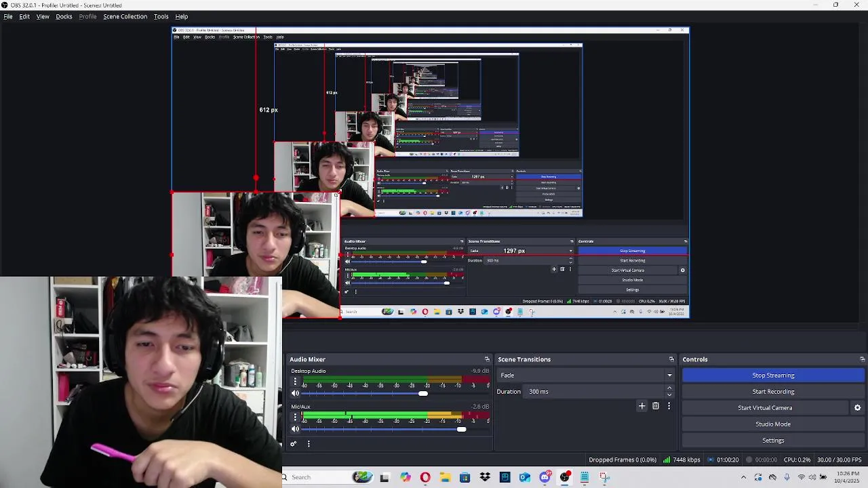
Task: Click the streaming timer icon in status bar
Action: click(x=711, y=460)
